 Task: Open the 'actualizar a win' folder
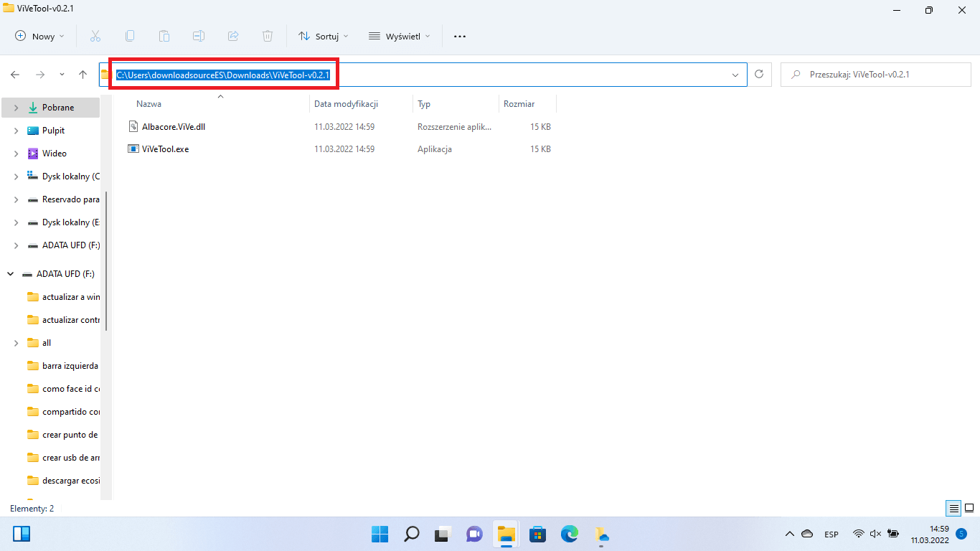tap(71, 297)
